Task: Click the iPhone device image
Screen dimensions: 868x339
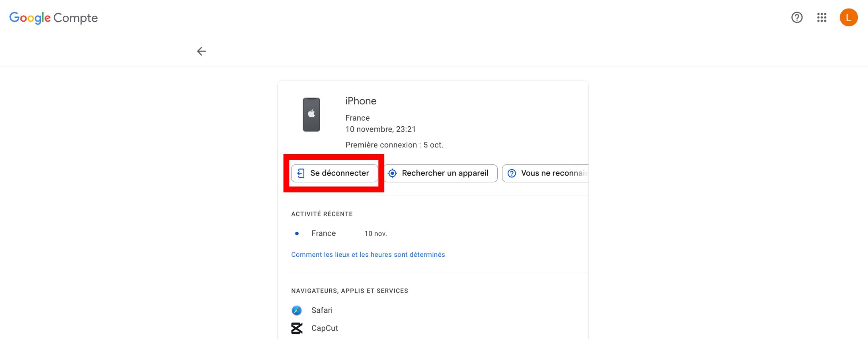Action: 311,114
